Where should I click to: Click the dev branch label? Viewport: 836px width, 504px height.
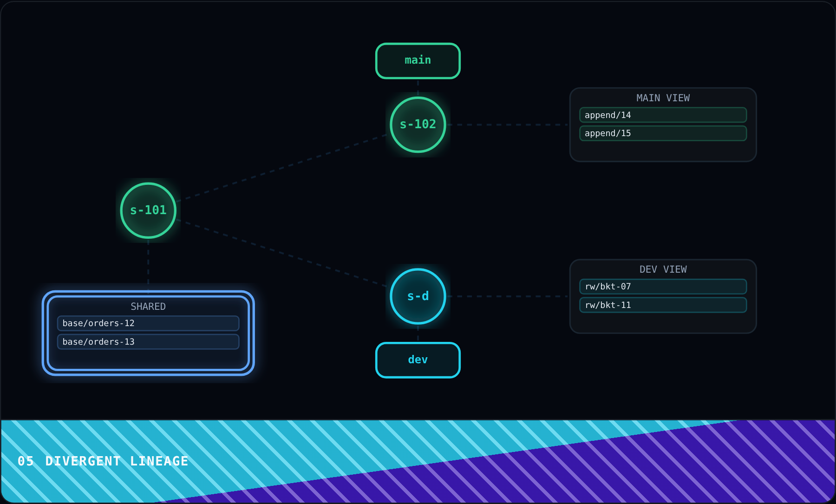pos(418,360)
